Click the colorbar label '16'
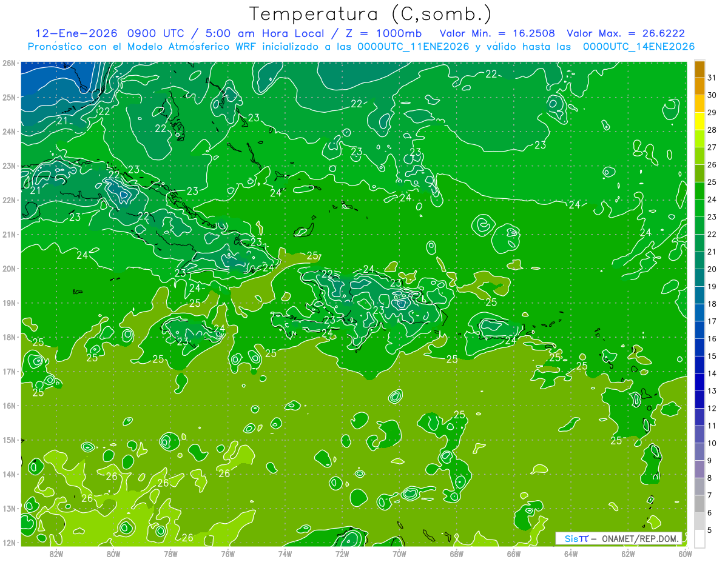This screenshot has height=562, width=728. pos(712,339)
